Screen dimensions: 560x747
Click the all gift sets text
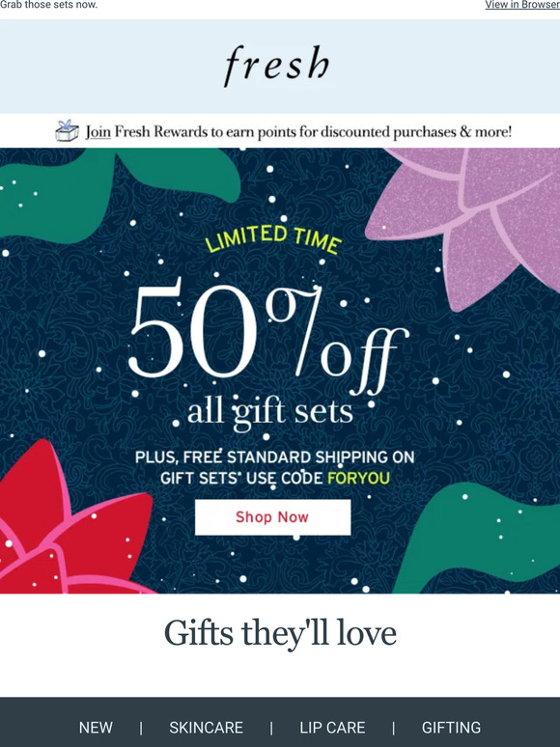click(x=270, y=412)
